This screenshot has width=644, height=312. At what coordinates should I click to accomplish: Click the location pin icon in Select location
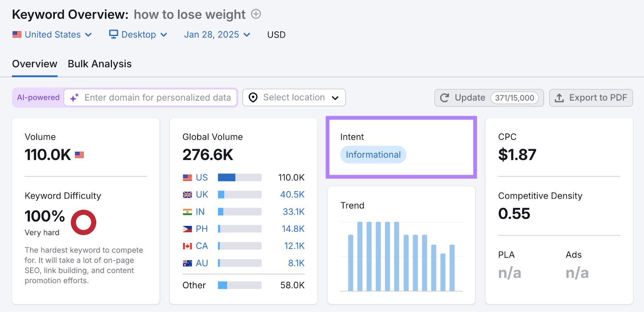pyautogui.click(x=253, y=97)
